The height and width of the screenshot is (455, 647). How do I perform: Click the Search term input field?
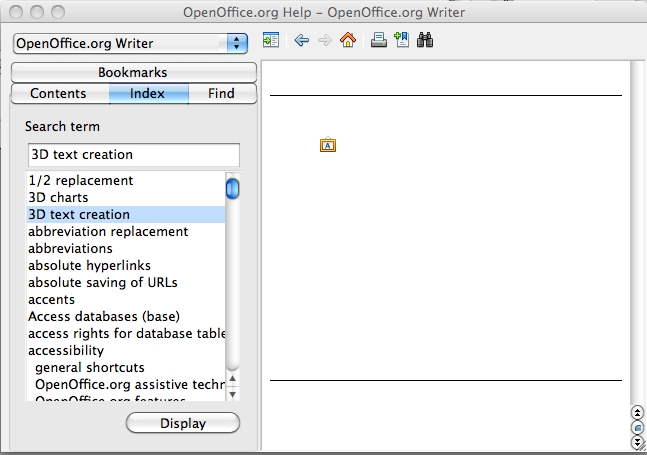click(133, 155)
